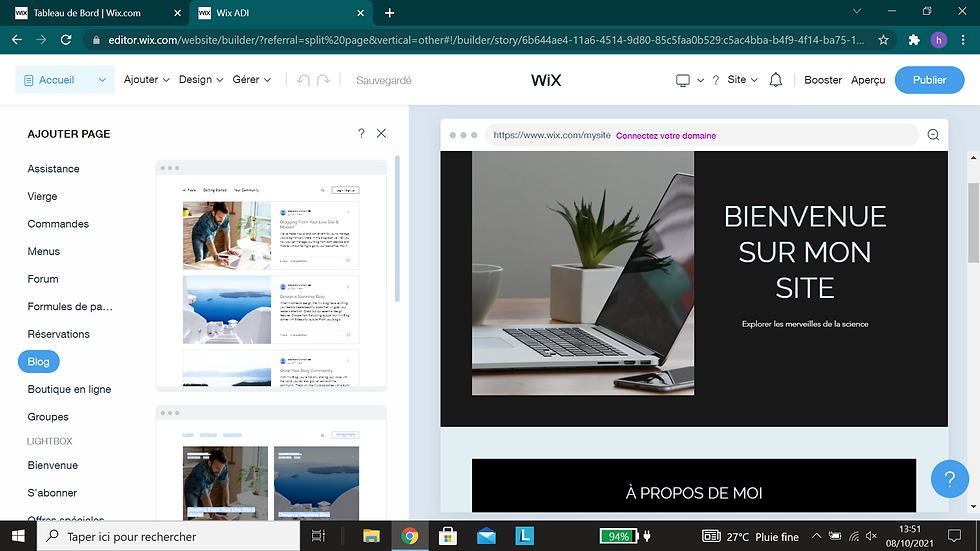
Task: Click the Publier button
Action: [x=929, y=80]
